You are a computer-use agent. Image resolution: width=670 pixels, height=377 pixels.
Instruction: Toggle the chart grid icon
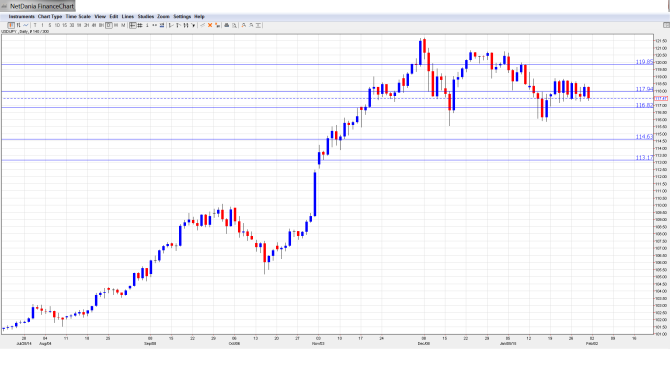[140, 26]
